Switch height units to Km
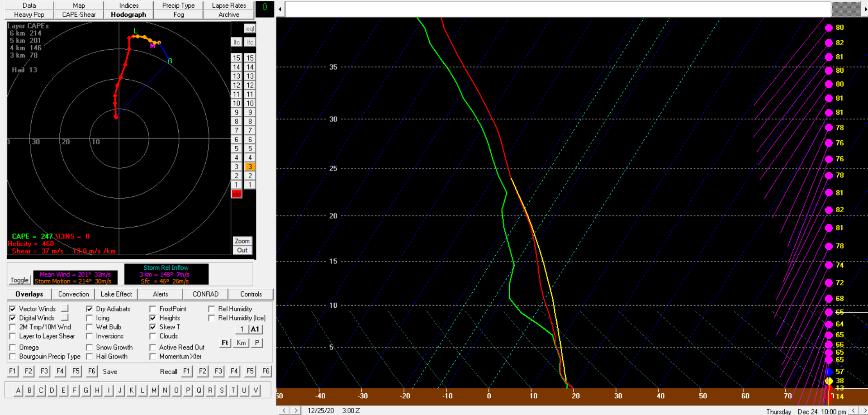The height and width of the screenshot is (415, 868). coord(241,343)
